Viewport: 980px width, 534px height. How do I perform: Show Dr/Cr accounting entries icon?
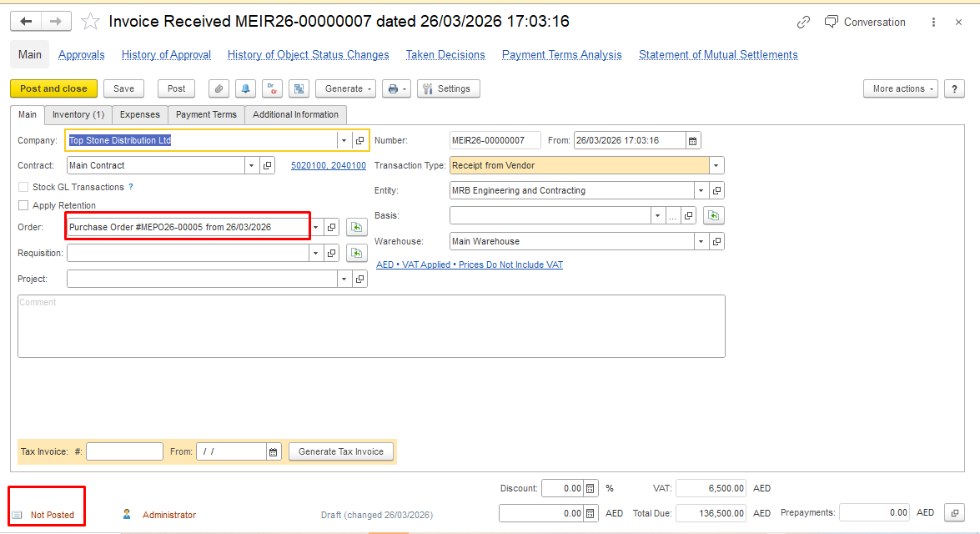272,88
